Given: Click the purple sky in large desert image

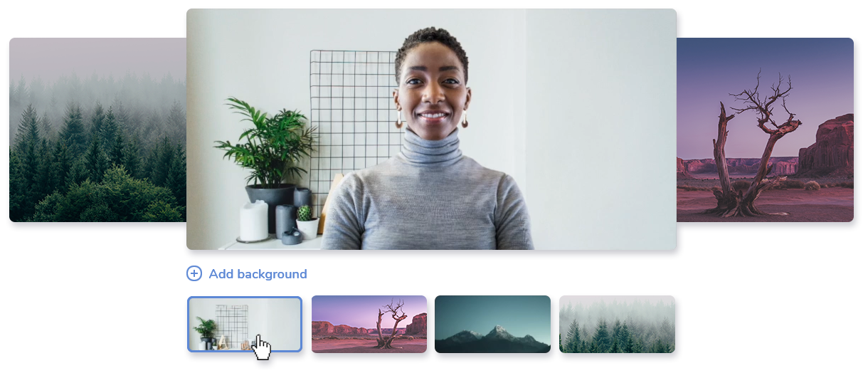Looking at the screenshot, I should pos(711,78).
